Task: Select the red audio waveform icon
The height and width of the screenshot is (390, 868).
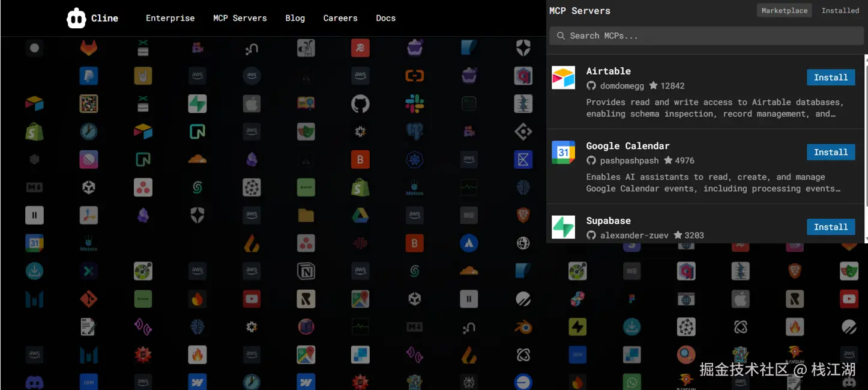Action: pos(360,243)
